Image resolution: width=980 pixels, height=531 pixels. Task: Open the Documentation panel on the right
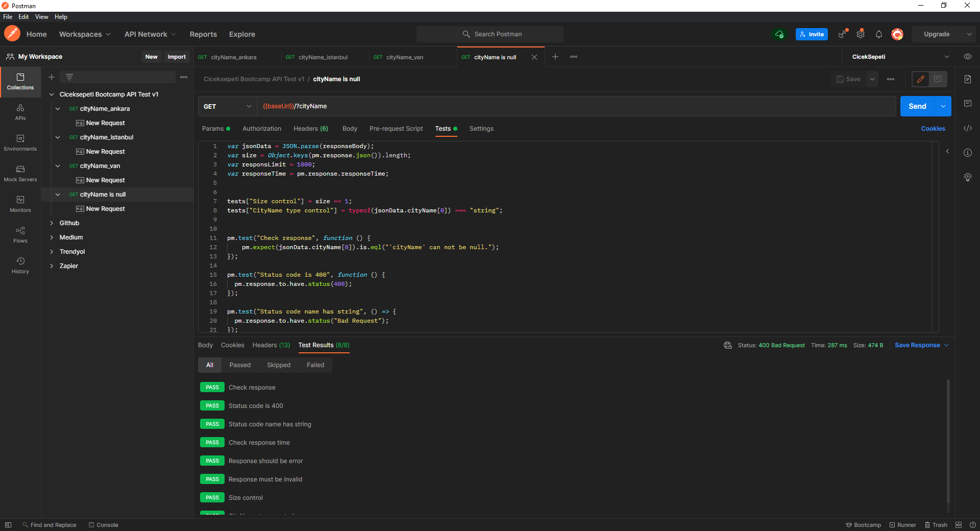pos(968,79)
